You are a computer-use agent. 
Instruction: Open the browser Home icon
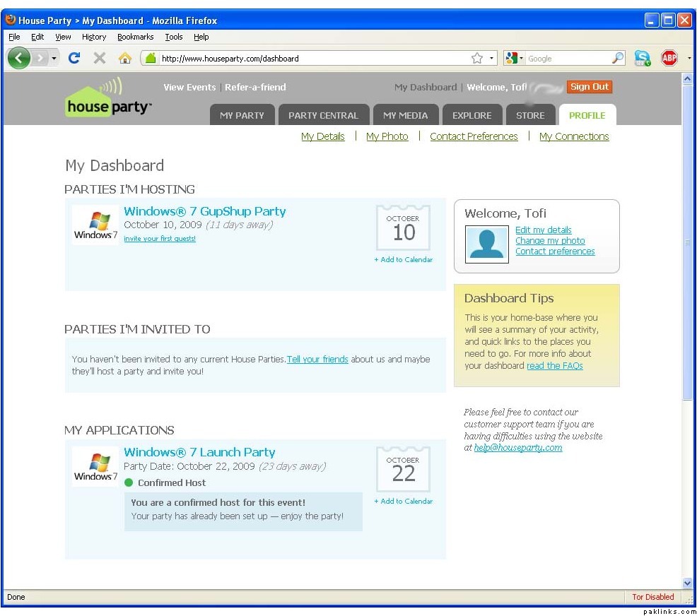[x=125, y=59]
